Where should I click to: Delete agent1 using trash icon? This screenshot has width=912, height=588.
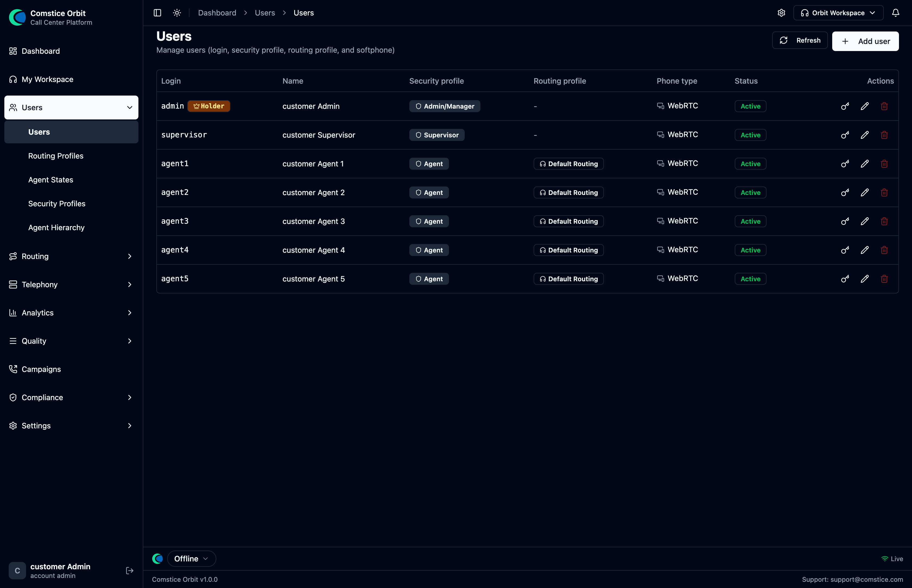click(884, 164)
